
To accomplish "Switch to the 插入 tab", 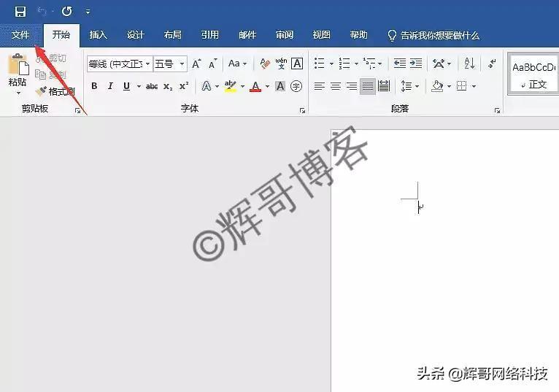I will (98, 35).
